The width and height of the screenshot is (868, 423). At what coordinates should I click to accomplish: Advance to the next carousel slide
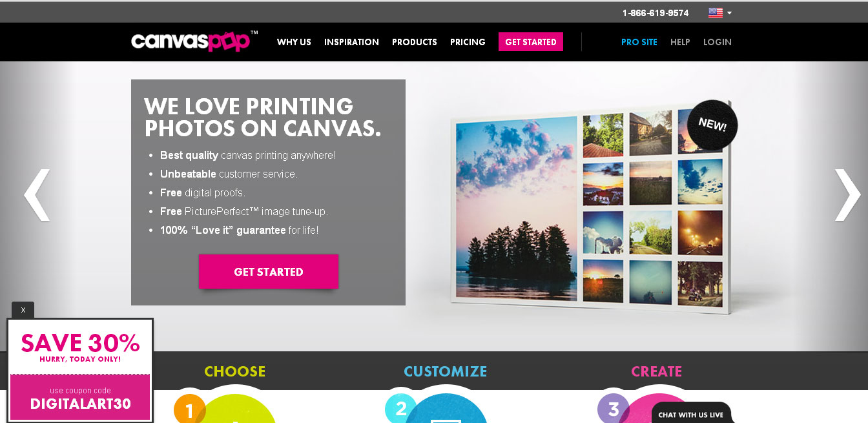coord(847,195)
